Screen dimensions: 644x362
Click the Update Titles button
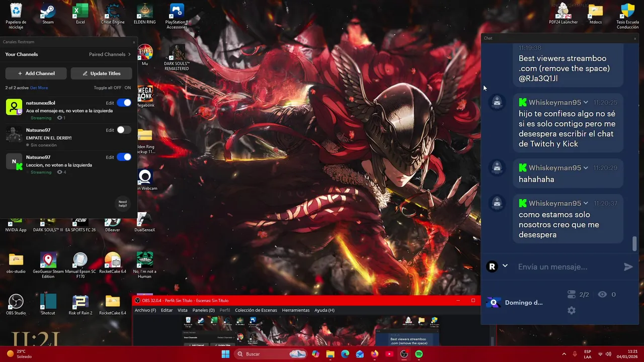[x=102, y=73]
